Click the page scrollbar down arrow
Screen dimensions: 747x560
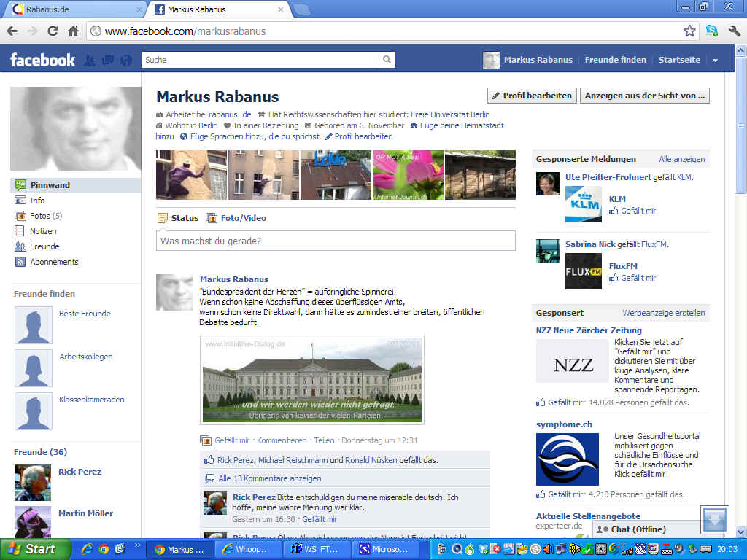pos(740,532)
